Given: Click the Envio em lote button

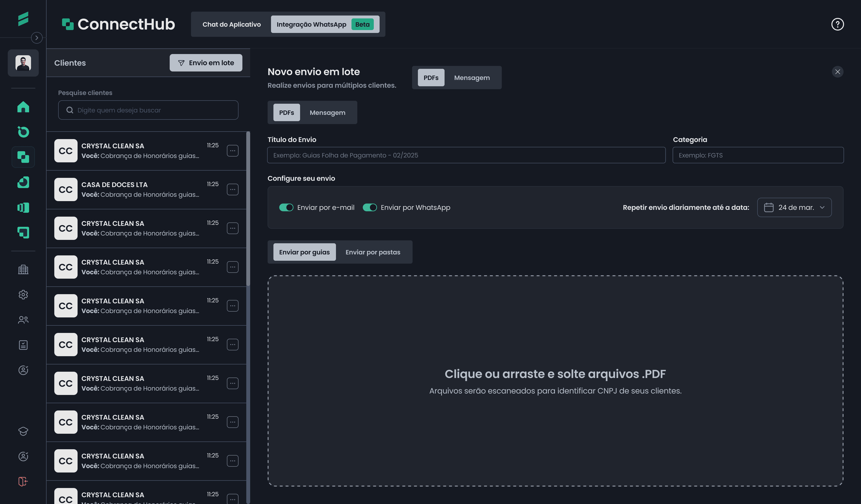Looking at the screenshot, I should click(206, 63).
